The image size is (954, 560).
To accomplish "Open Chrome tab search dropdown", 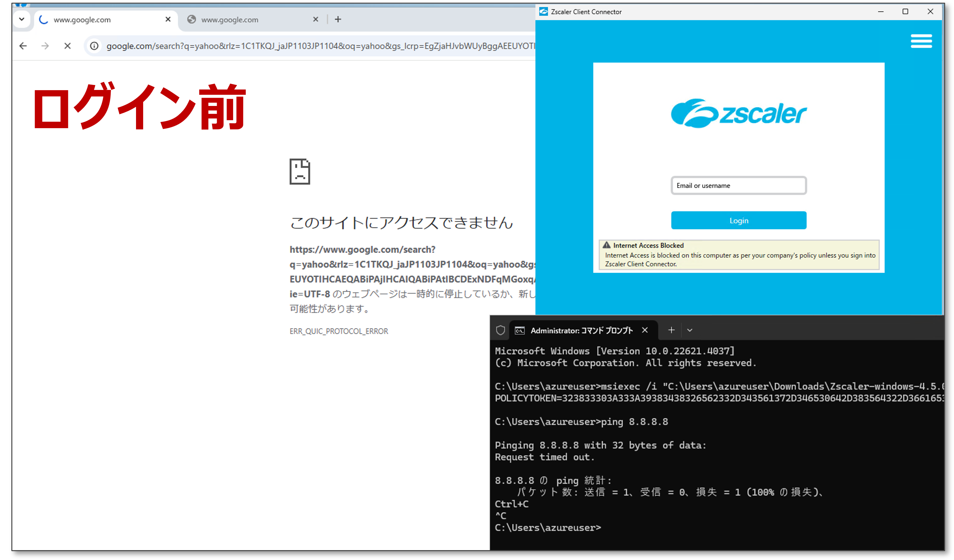I will tap(22, 19).
